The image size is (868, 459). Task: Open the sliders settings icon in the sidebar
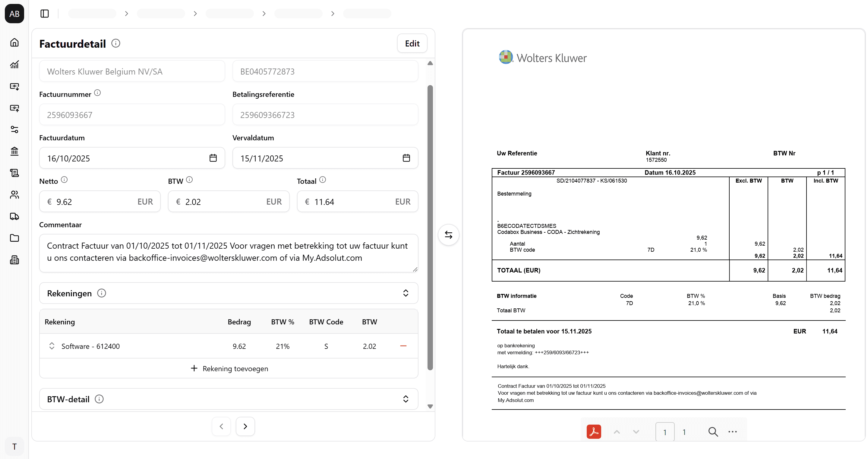coord(14,129)
